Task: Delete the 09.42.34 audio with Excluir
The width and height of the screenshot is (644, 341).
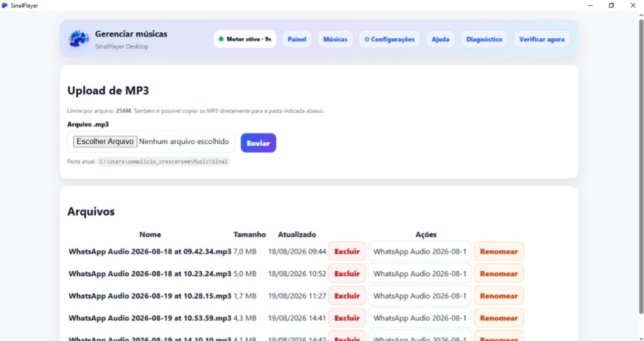Action: 347,251
